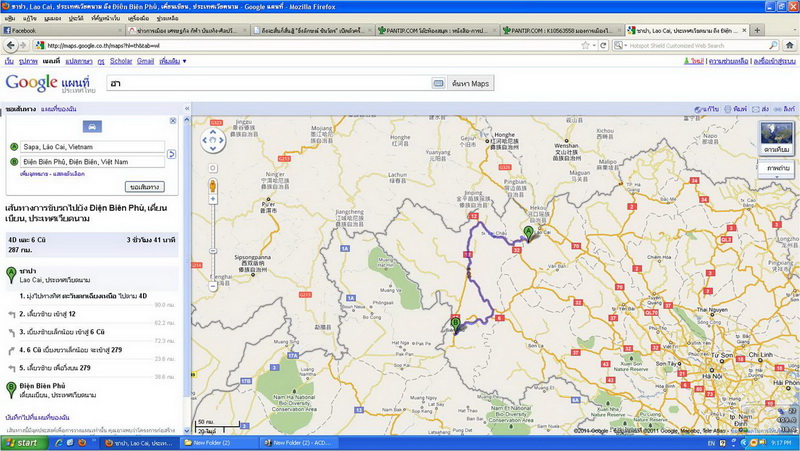Viewport: 800px width, 451px height.
Task: Switch to the PANTIP.COM K10563558 tab
Action: pyautogui.click(x=562, y=31)
